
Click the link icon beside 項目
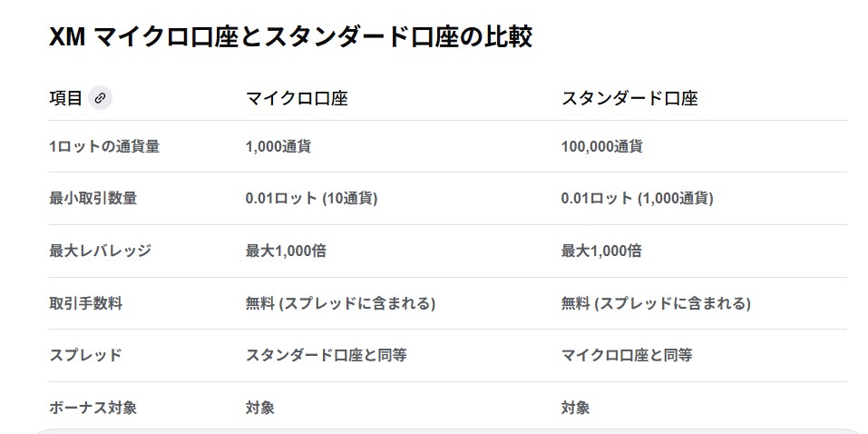pos(101,98)
